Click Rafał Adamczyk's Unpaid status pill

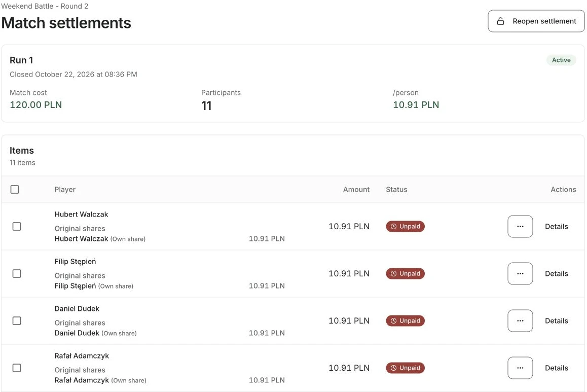pyautogui.click(x=405, y=368)
